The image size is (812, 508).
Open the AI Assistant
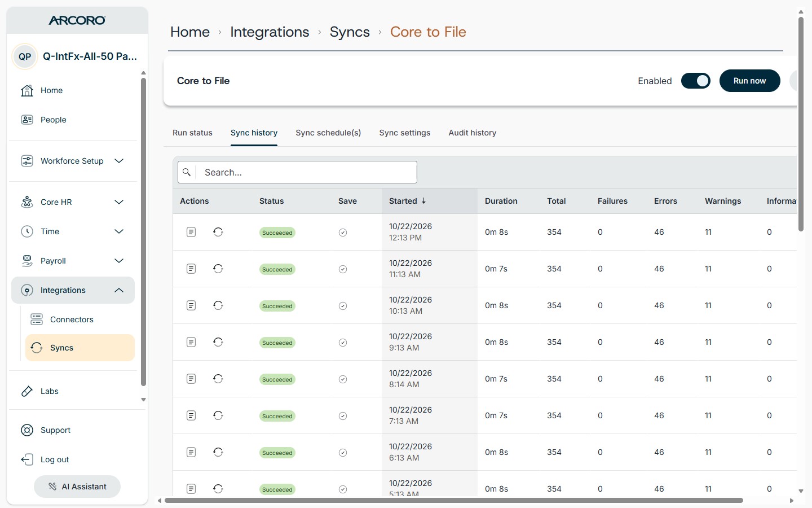pos(77,487)
